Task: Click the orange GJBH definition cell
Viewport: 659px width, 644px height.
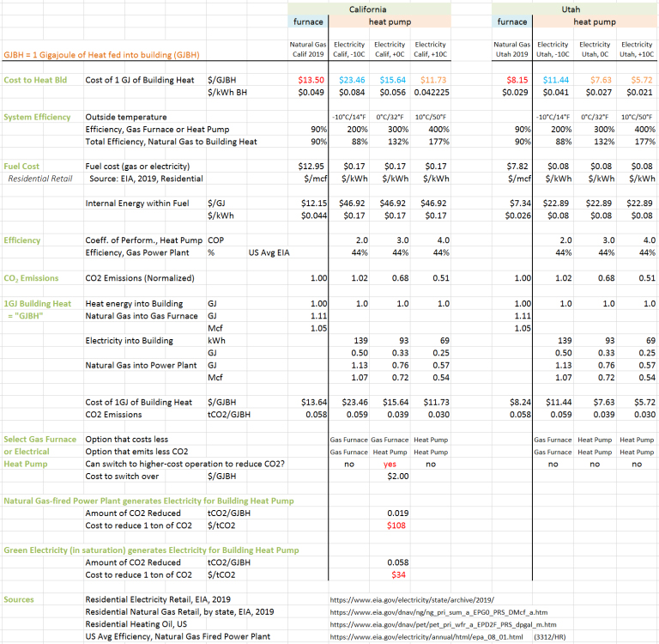Action: [x=102, y=55]
